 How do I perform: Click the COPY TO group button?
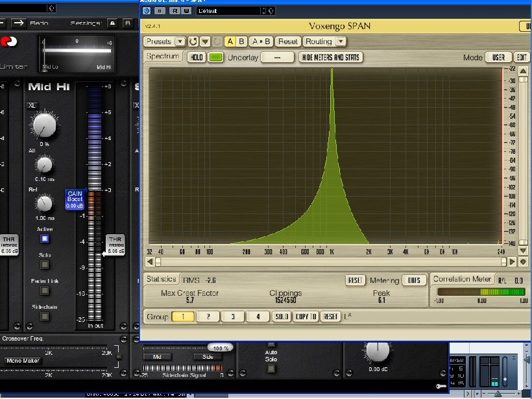point(306,317)
